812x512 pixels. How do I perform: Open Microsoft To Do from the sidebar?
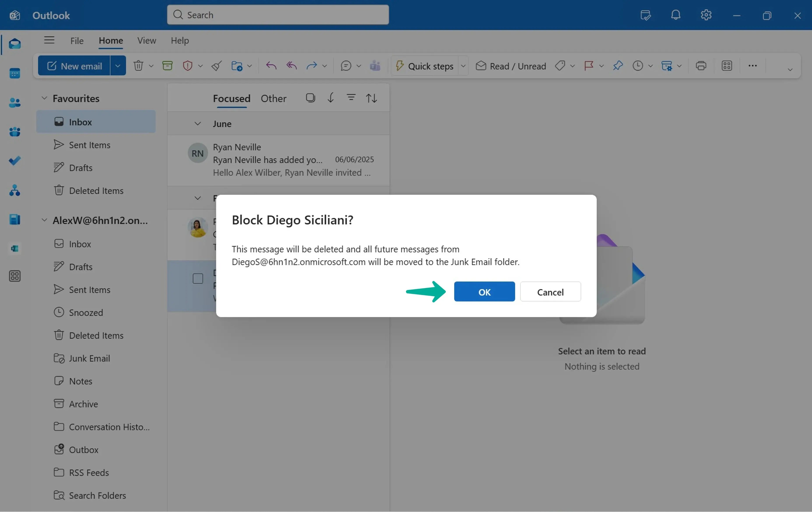15,161
